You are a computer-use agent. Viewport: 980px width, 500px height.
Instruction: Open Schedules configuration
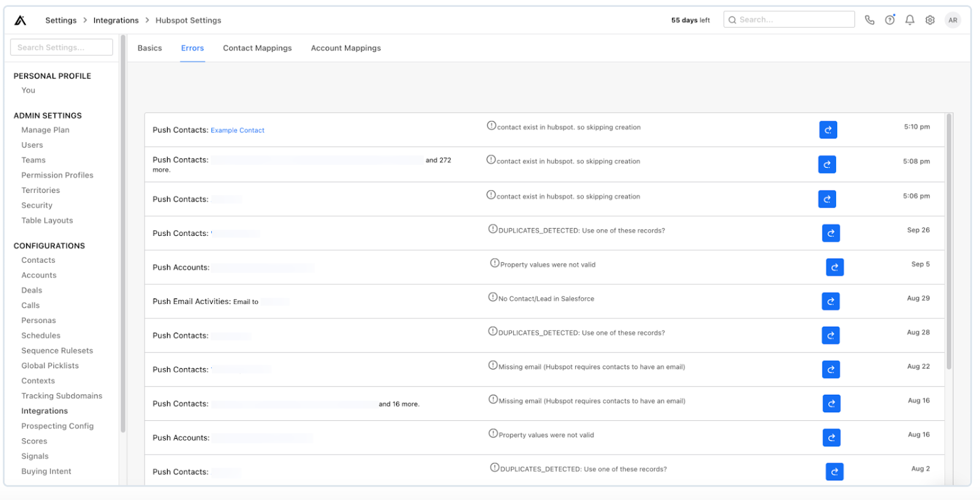click(41, 336)
